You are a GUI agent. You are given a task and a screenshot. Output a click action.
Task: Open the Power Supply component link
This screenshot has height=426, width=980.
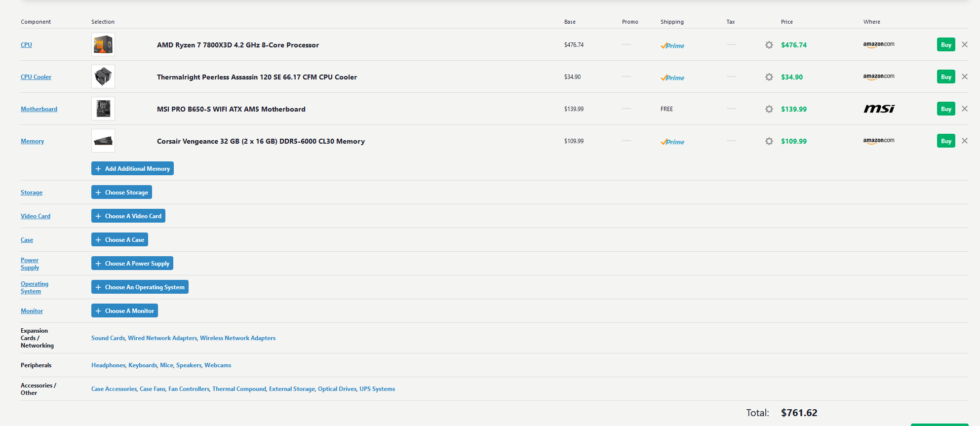tap(30, 264)
